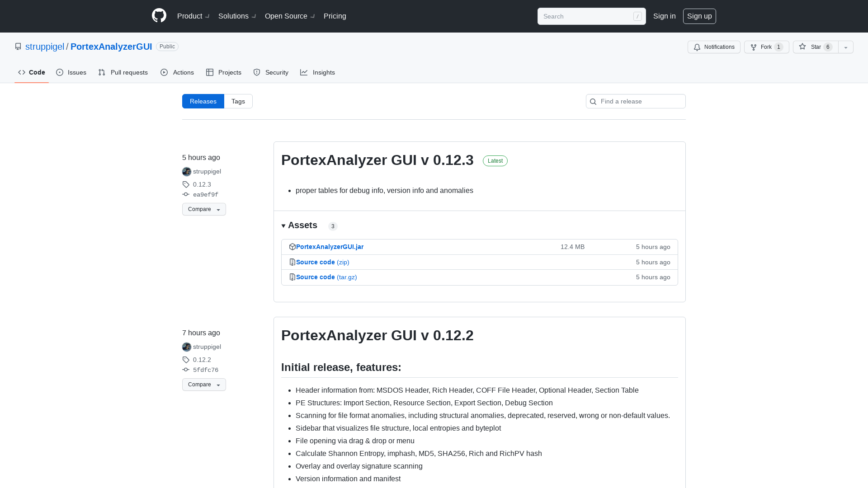The image size is (868, 488).
Task: Open the Pull requests tab
Action: pos(123,72)
